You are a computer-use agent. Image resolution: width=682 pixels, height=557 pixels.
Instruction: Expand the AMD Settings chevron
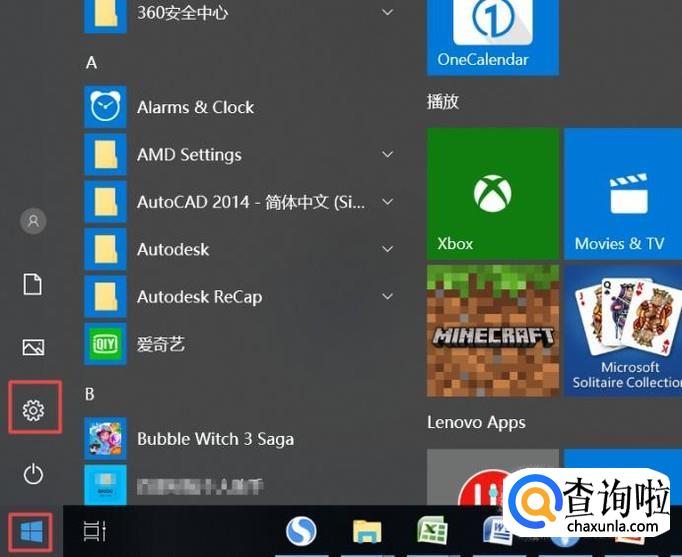(x=387, y=154)
